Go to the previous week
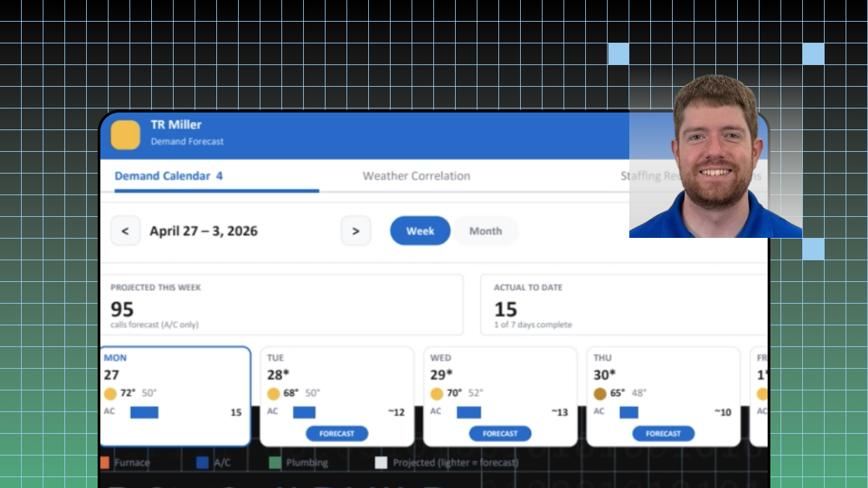The height and width of the screenshot is (488, 868). [x=125, y=231]
